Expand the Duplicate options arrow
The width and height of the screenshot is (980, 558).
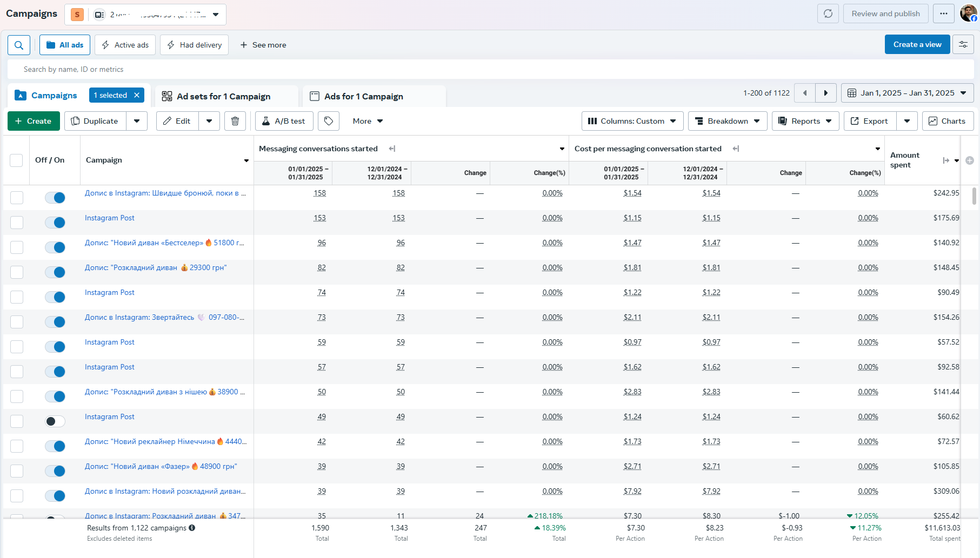[x=137, y=121]
